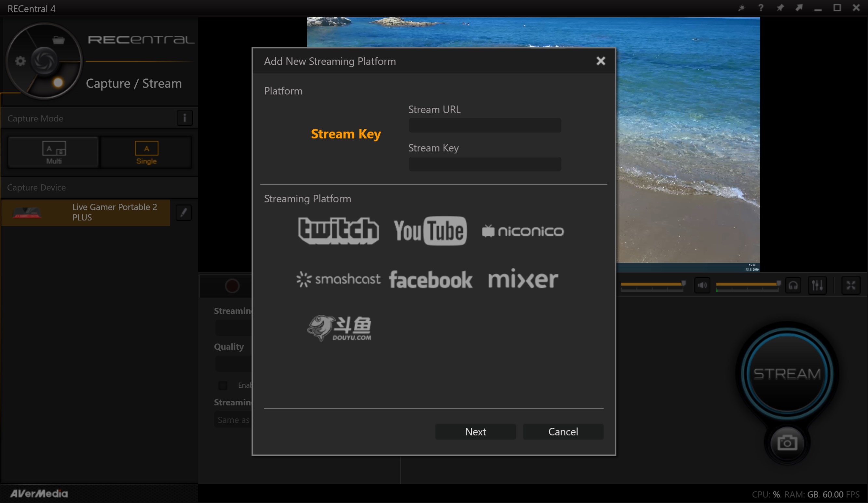Switch to Multi capture mode
Image resolution: width=868 pixels, height=503 pixels.
[x=53, y=152]
